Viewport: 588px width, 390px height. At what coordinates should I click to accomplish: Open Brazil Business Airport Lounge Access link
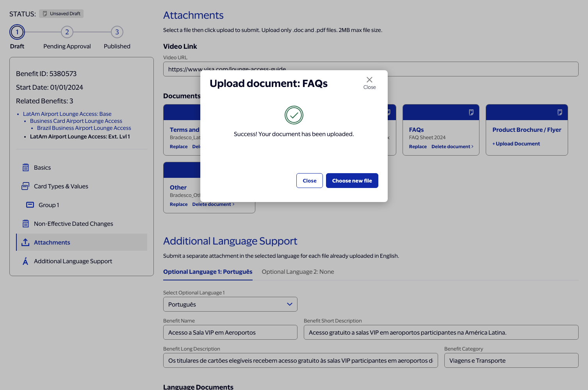(84, 128)
